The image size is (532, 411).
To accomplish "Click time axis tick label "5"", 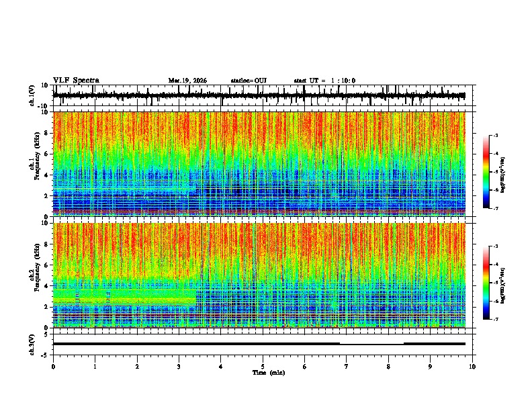I will coord(263,367).
